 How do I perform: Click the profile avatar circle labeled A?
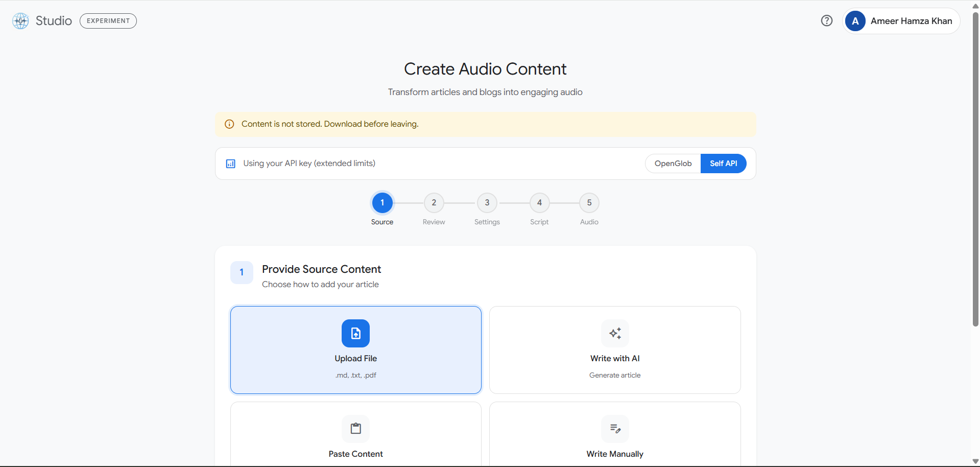click(855, 21)
